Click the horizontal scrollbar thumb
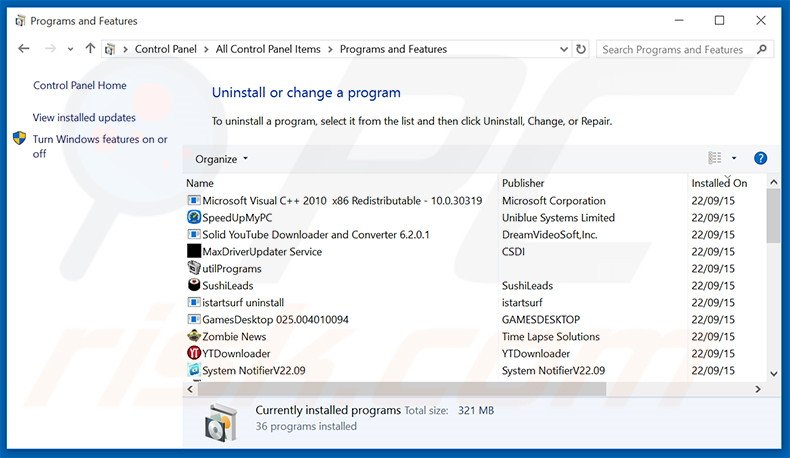The width and height of the screenshot is (790, 458). [401, 389]
